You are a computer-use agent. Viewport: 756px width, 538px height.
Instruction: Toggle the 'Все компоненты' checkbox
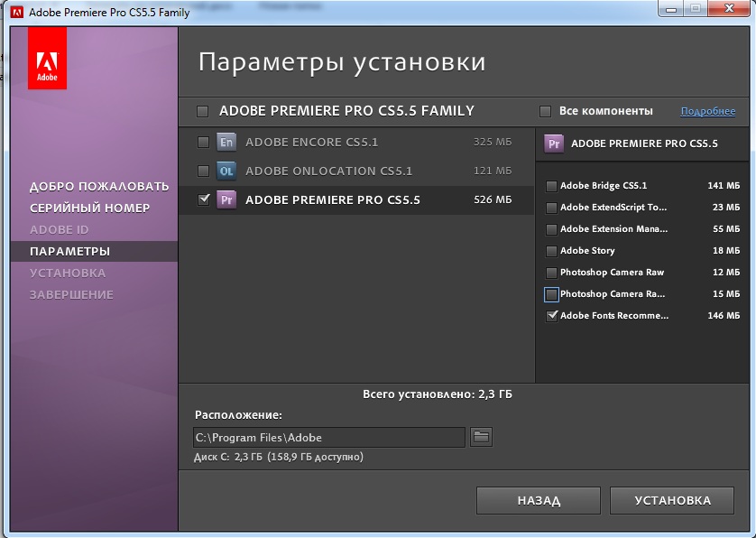point(545,111)
